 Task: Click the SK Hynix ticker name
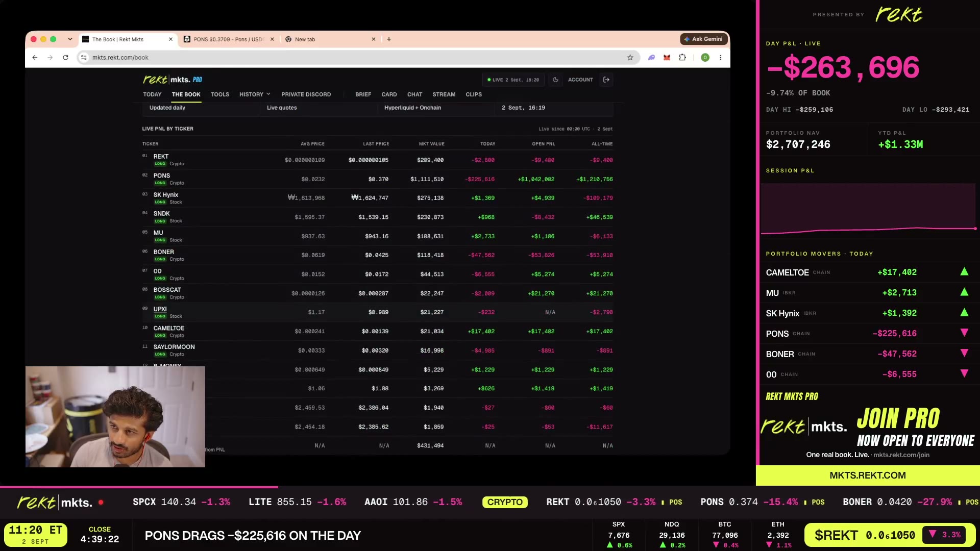[x=166, y=195]
